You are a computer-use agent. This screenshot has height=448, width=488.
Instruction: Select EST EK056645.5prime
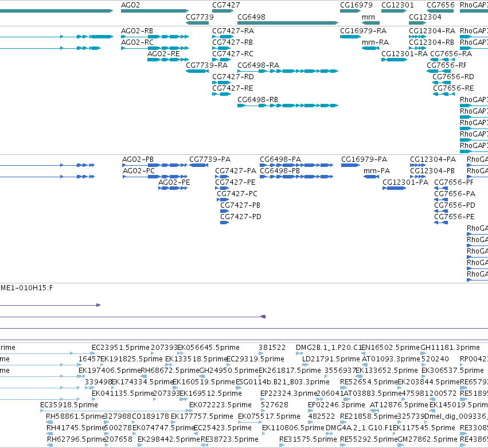(x=208, y=348)
